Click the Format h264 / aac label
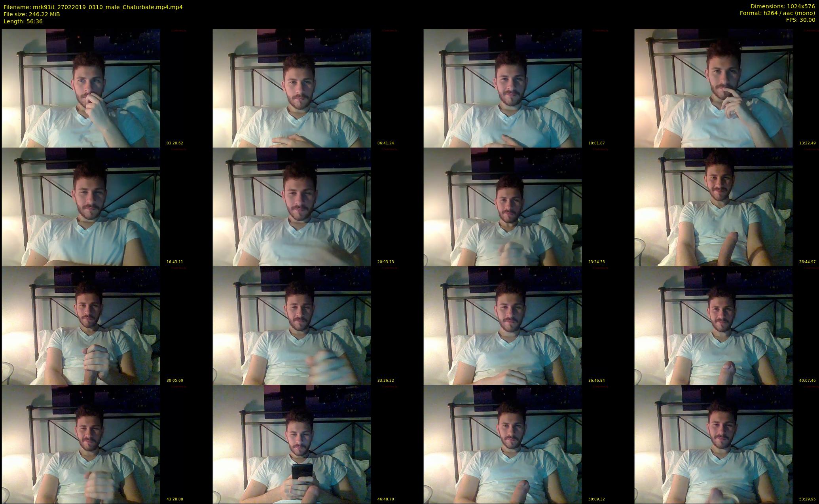The image size is (819, 504). [x=777, y=13]
